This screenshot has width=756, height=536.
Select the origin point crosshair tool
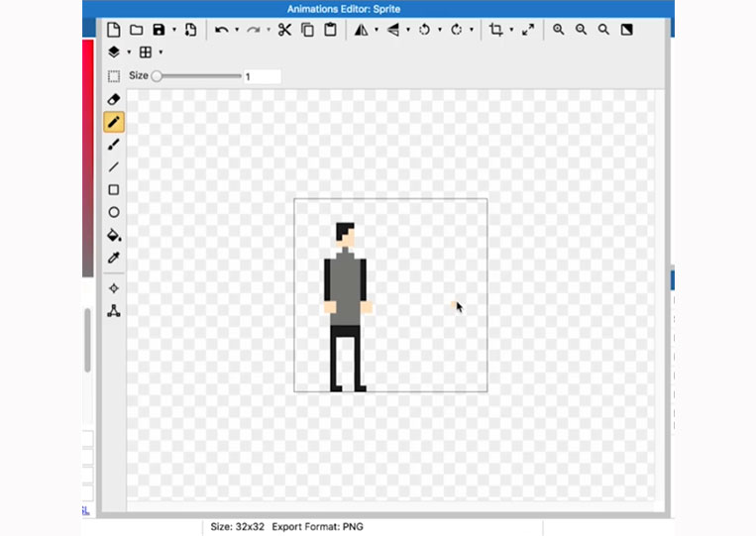coord(114,288)
